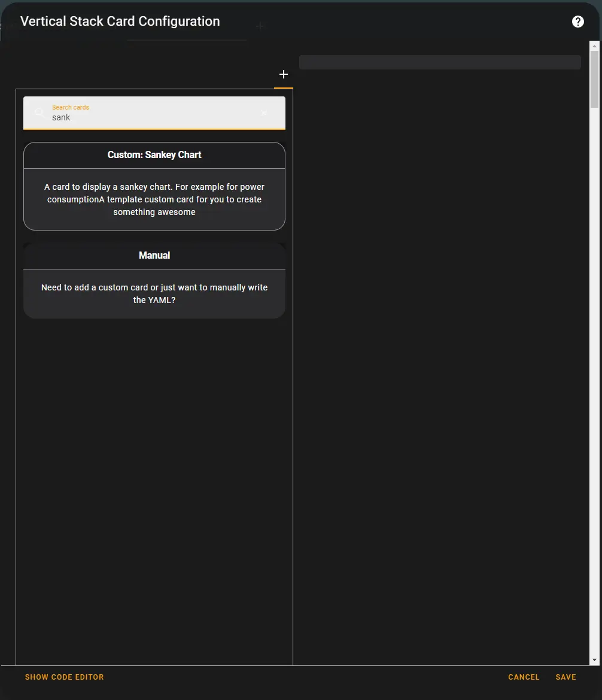This screenshot has width=602, height=700.
Task: Click empty area below the Manual card
Action: [x=154, y=479]
